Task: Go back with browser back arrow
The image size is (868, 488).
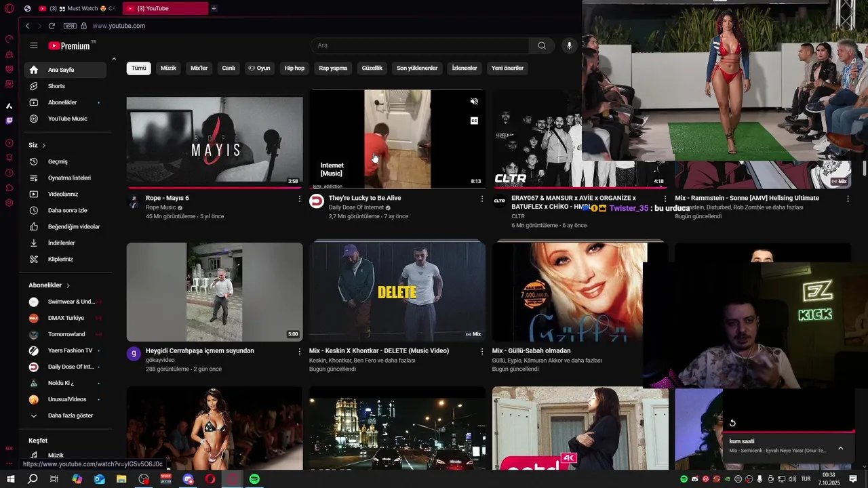Action: click(x=27, y=26)
